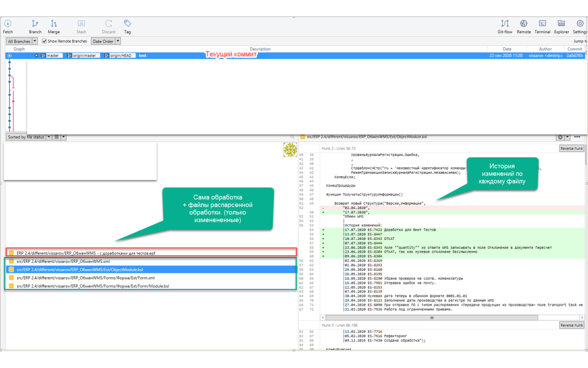Create a Tag using the toolbar
The height and width of the screenshot is (368, 588).
point(127,26)
